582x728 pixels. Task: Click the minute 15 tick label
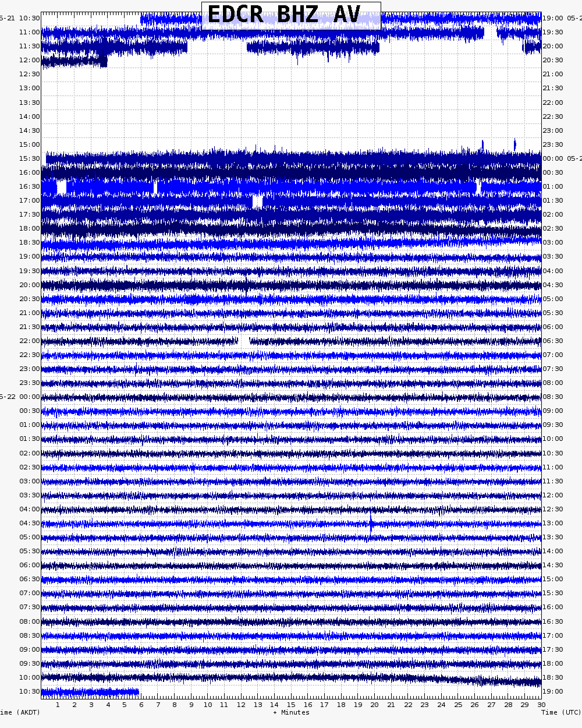pyautogui.click(x=290, y=705)
